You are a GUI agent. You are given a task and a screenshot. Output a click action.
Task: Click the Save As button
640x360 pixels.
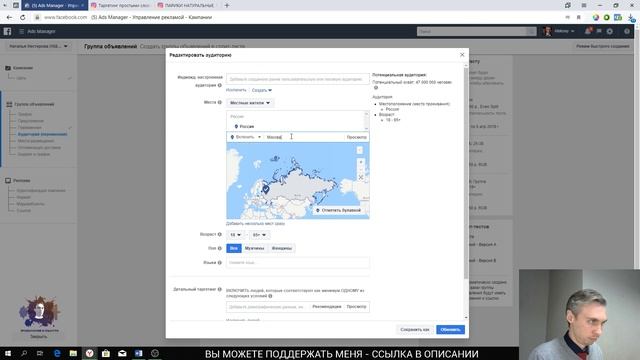415,329
